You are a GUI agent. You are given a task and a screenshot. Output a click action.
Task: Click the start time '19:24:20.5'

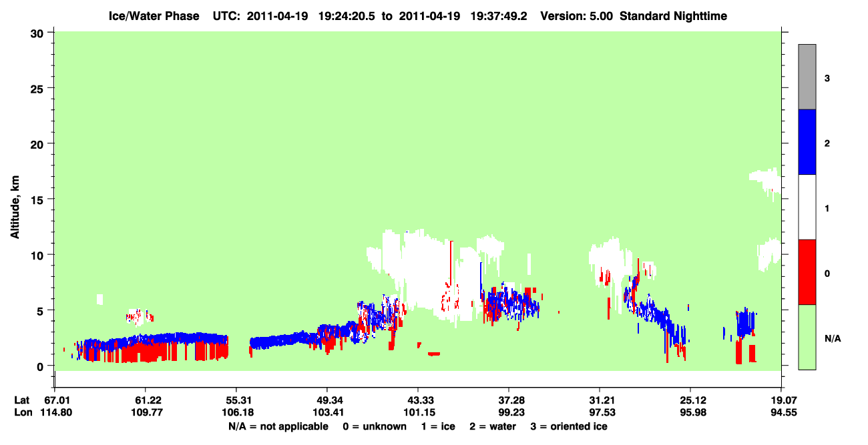[x=346, y=16]
